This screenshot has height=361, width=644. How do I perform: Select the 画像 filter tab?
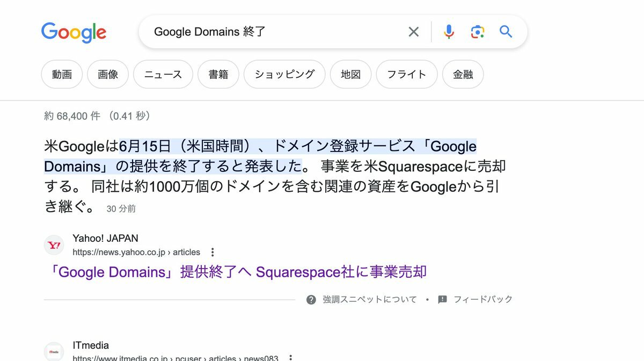pyautogui.click(x=108, y=74)
